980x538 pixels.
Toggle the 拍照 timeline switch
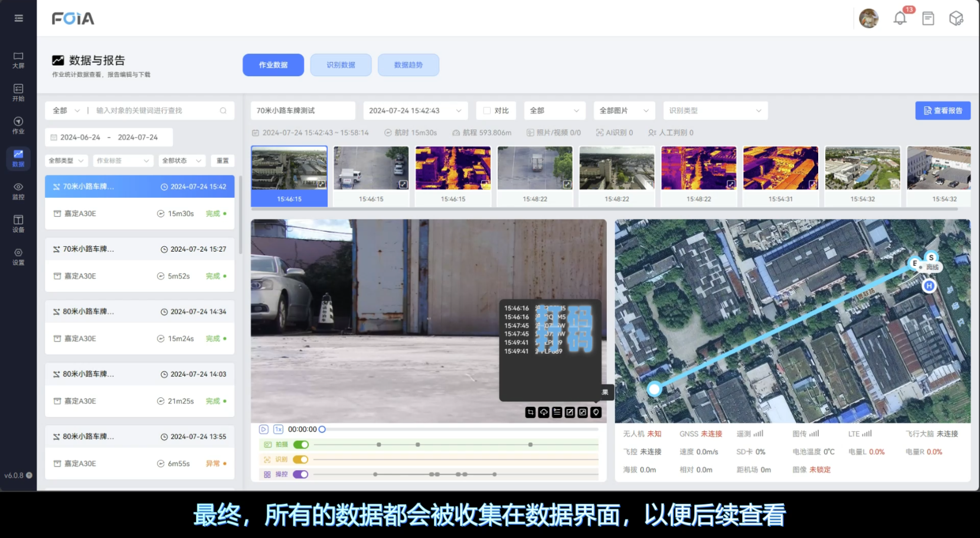pyautogui.click(x=300, y=445)
